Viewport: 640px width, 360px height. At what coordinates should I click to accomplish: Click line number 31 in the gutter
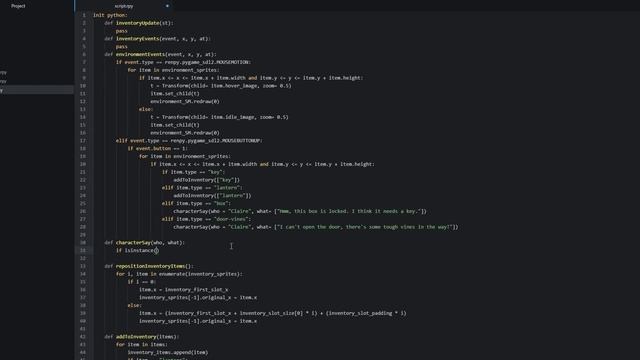point(83,250)
